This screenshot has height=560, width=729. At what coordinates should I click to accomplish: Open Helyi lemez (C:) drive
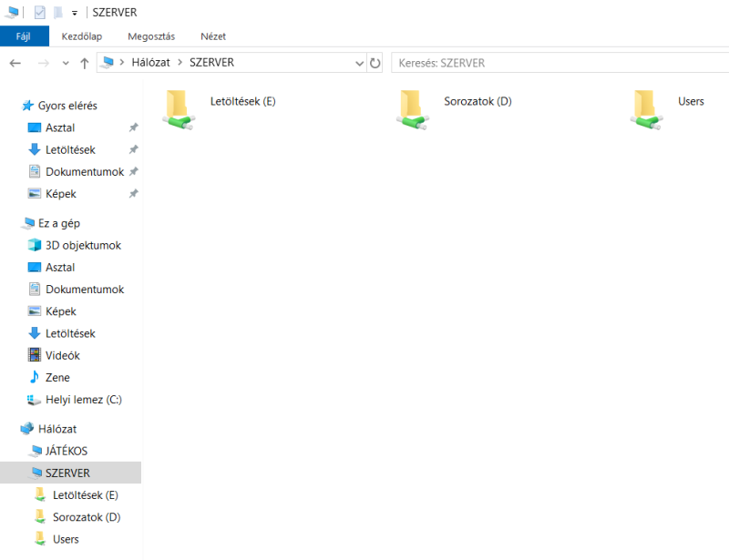pos(83,400)
